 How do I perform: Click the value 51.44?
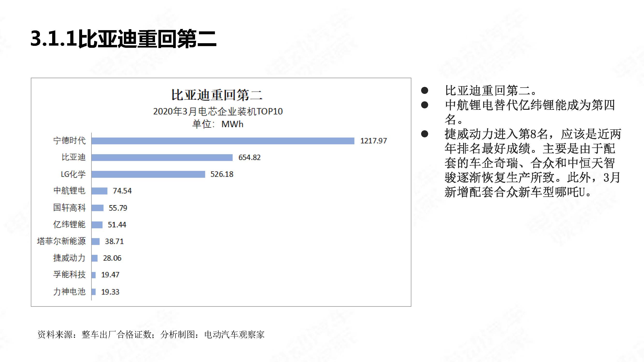tap(117, 225)
